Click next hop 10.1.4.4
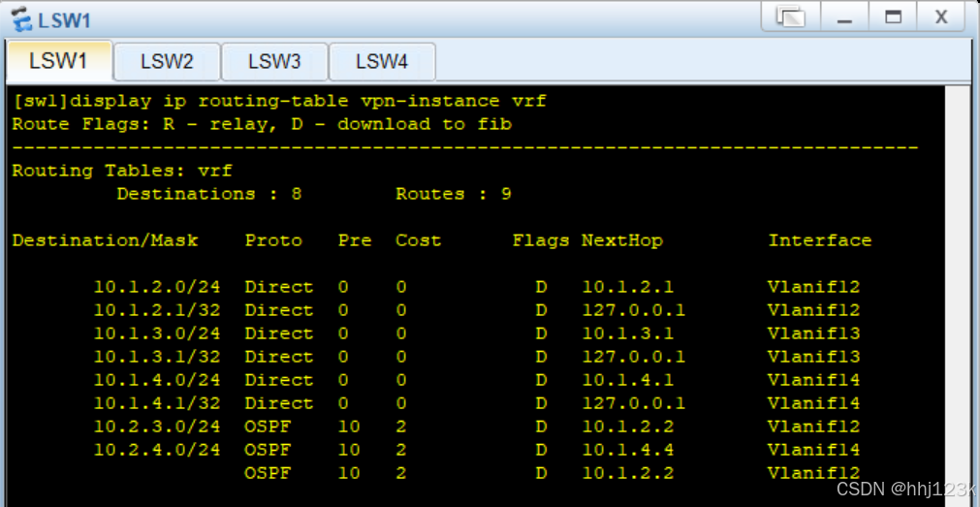 [x=628, y=450]
